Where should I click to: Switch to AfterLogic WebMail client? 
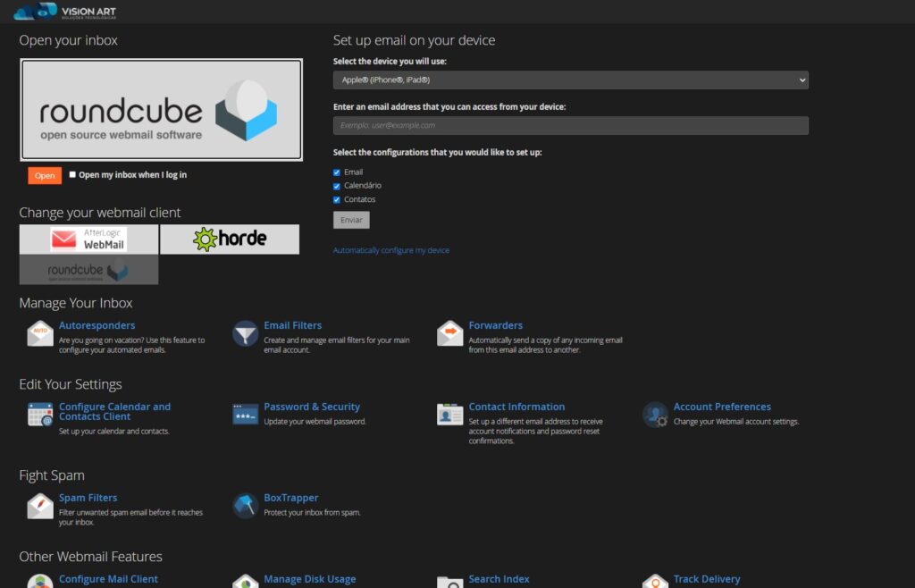[88, 239]
